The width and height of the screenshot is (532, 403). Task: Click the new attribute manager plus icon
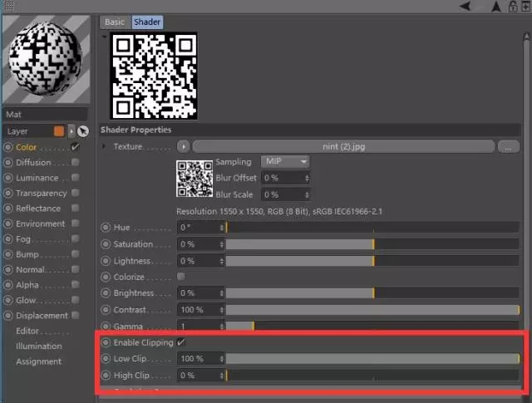[525, 6]
